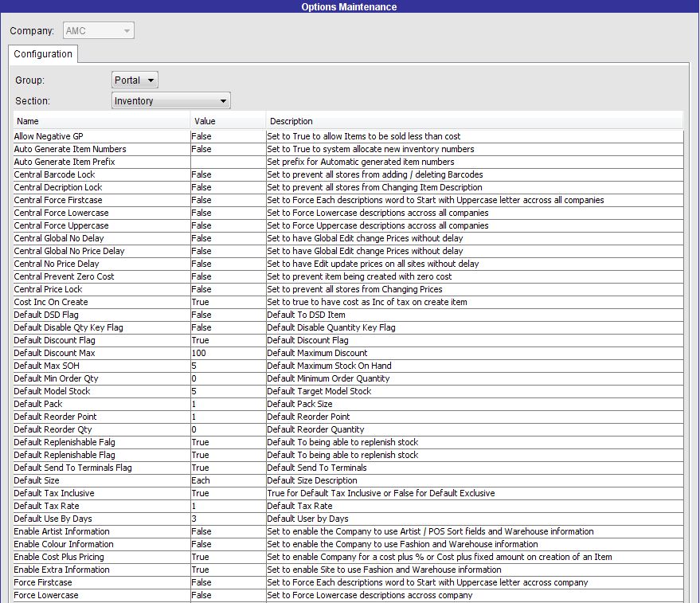The height and width of the screenshot is (603, 700).
Task: Edit the Default Use By Days value
Action: tap(228, 519)
